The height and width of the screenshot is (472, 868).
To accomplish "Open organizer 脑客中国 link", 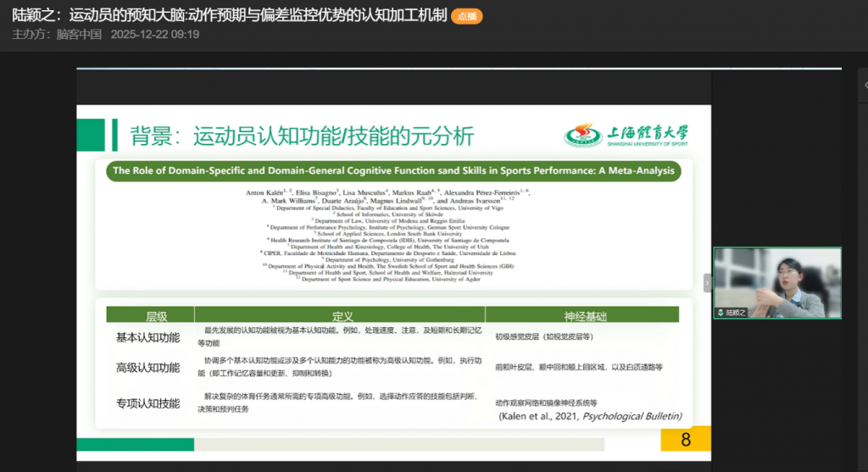I will (x=79, y=35).
